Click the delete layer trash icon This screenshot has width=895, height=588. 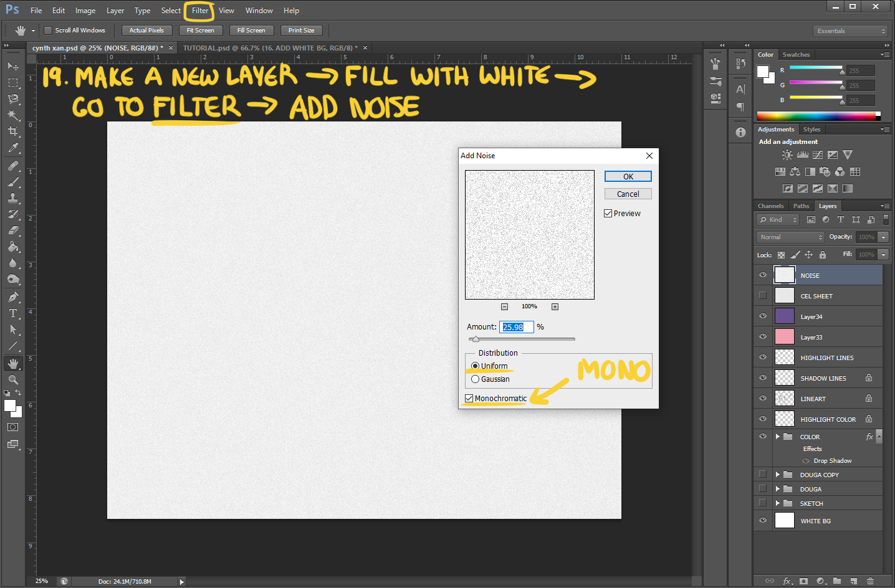(870, 581)
